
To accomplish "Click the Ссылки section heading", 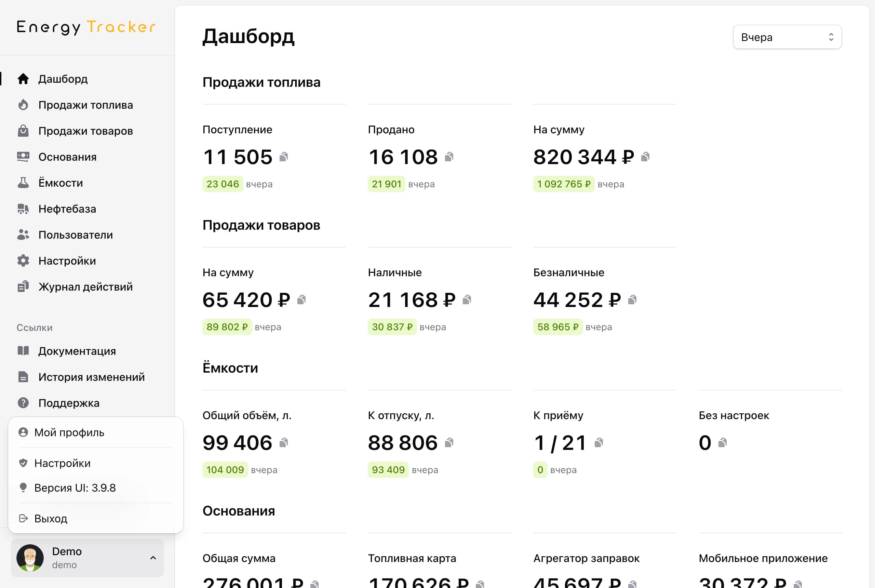I will (35, 328).
